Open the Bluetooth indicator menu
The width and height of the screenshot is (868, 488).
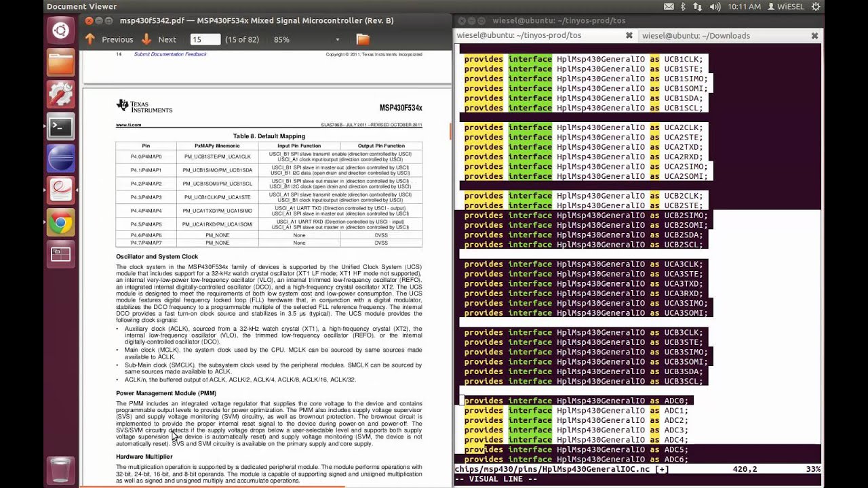pos(684,7)
